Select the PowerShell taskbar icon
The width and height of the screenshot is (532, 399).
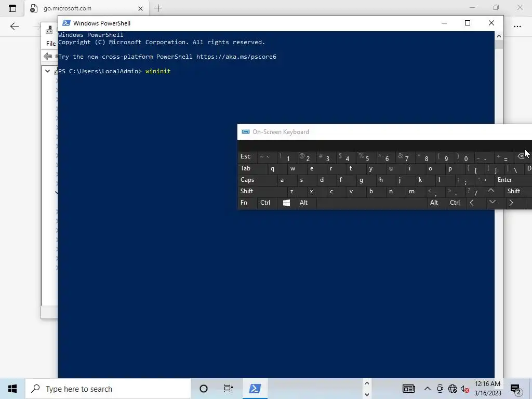[x=255, y=389]
